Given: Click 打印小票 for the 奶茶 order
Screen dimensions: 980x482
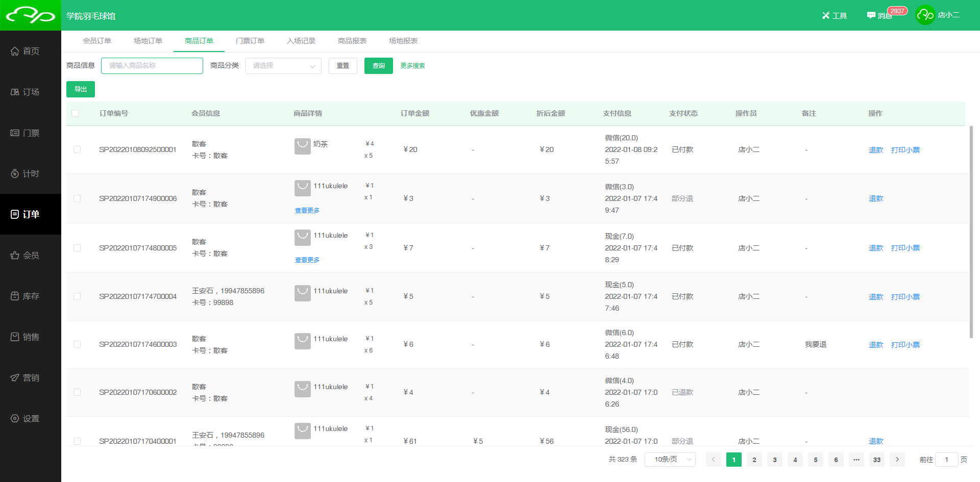Looking at the screenshot, I should click(x=905, y=150).
